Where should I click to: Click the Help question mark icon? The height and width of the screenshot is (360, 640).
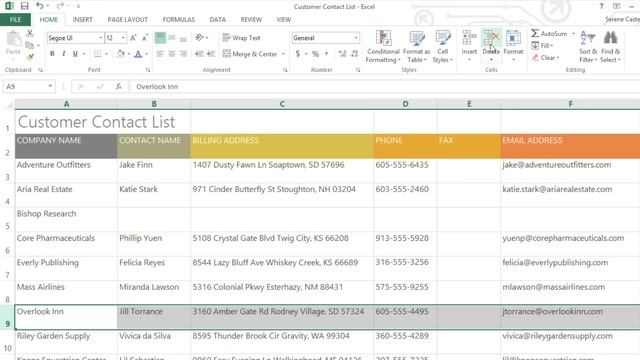pyautogui.click(x=601, y=6)
